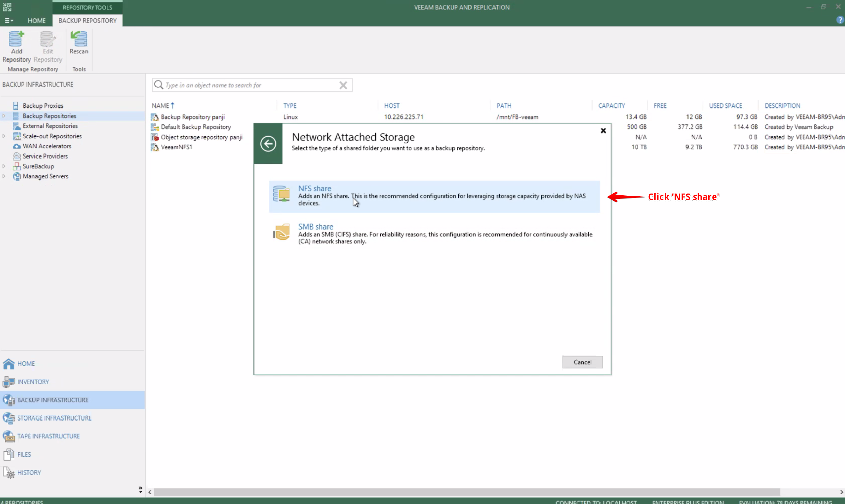Sort by the HOST column header

(391, 105)
